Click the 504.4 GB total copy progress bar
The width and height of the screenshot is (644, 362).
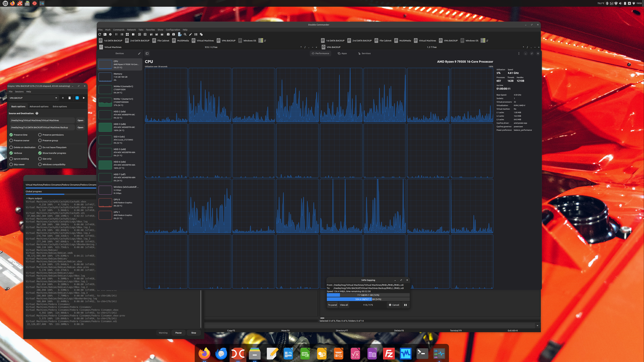pyautogui.click(x=368, y=299)
